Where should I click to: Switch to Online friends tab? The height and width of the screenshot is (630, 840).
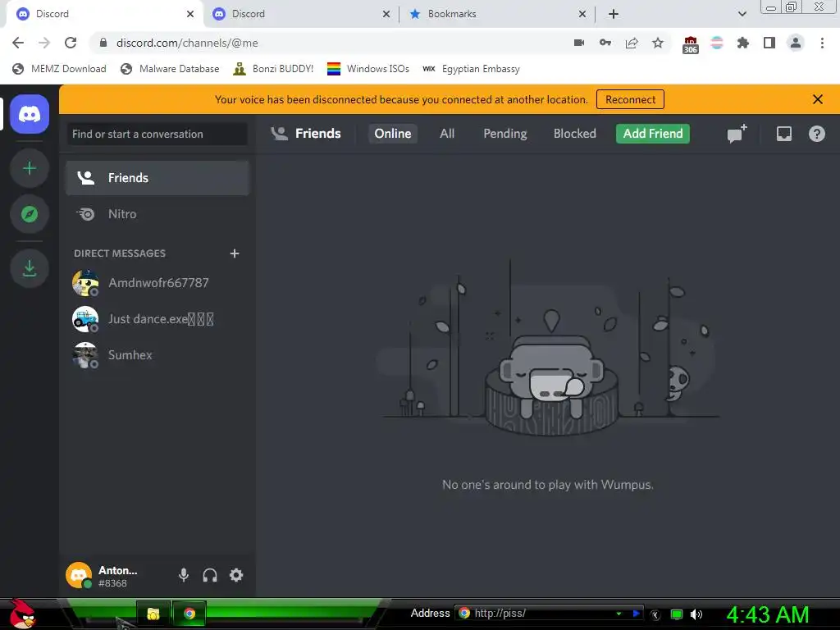click(x=393, y=134)
